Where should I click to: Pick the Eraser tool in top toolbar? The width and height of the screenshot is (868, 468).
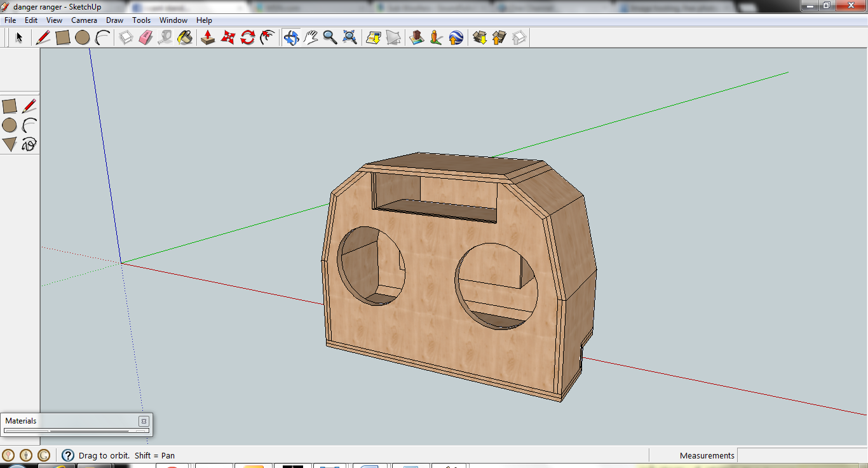(x=146, y=38)
